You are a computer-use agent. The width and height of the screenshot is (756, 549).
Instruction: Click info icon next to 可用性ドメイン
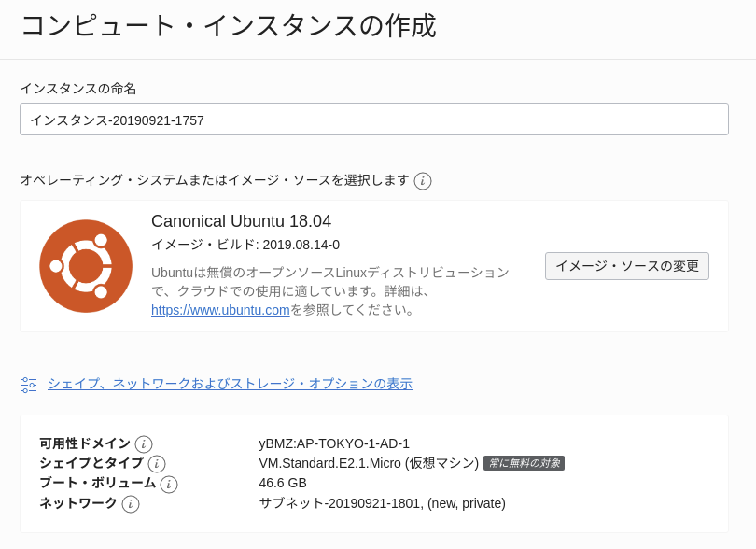pyautogui.click(x=144, y=444)
